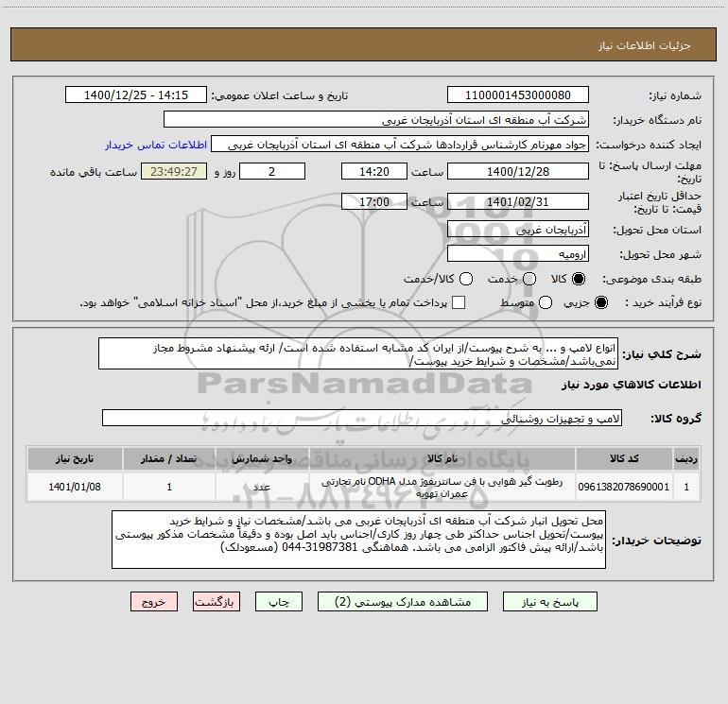
Task: Click the شماره نیاز field 1100001453000080
Action: 518,95
